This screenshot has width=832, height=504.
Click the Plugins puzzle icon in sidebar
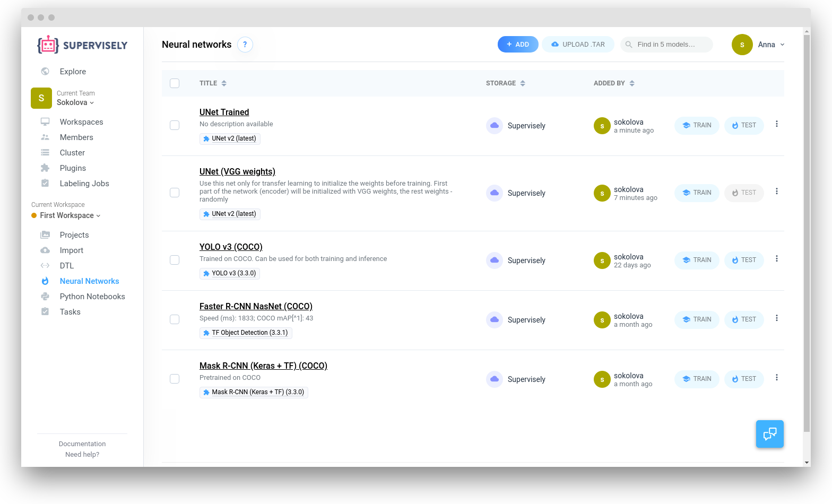tap(45, 168)
